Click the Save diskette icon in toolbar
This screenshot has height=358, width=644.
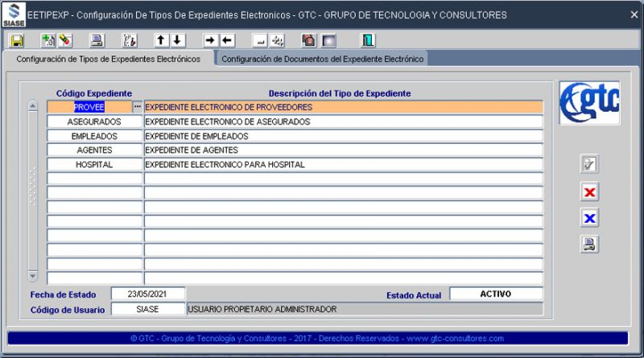[x=17, y=40]
